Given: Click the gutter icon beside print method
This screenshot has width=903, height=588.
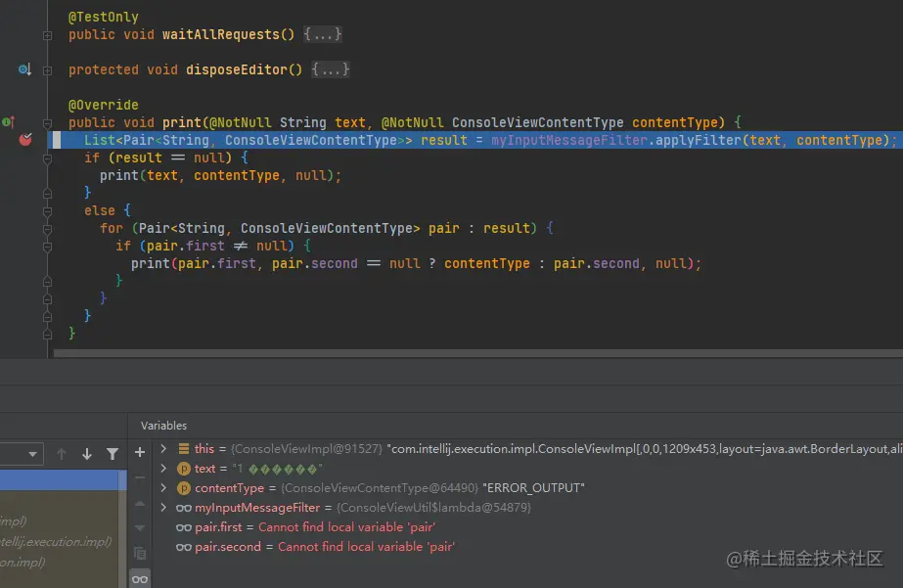Looking at the screenshot, I should pyautogui.click(x=8, y=121).
